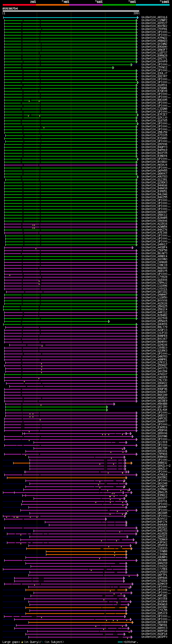
Task: Click hit label UniRef100_B7FZE7
Action: click(154, 115)
